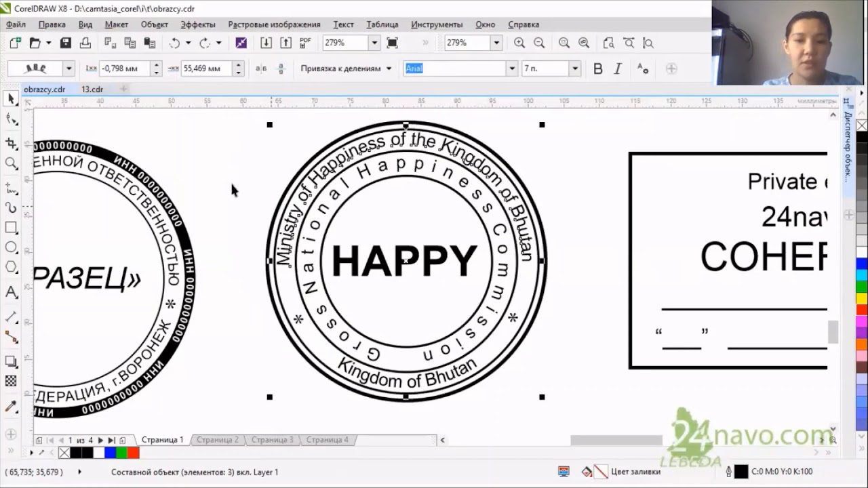Open the text-on-path preset orientation dropdown

68,68
